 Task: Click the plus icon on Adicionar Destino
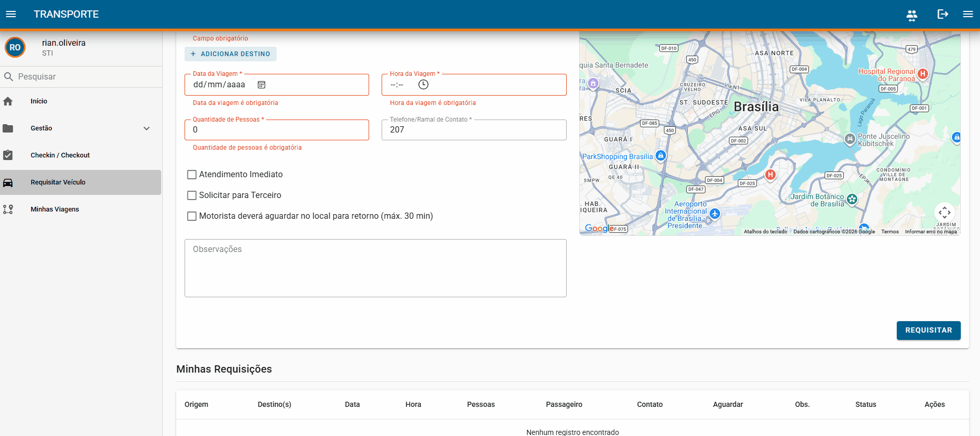tap(193, 54)
